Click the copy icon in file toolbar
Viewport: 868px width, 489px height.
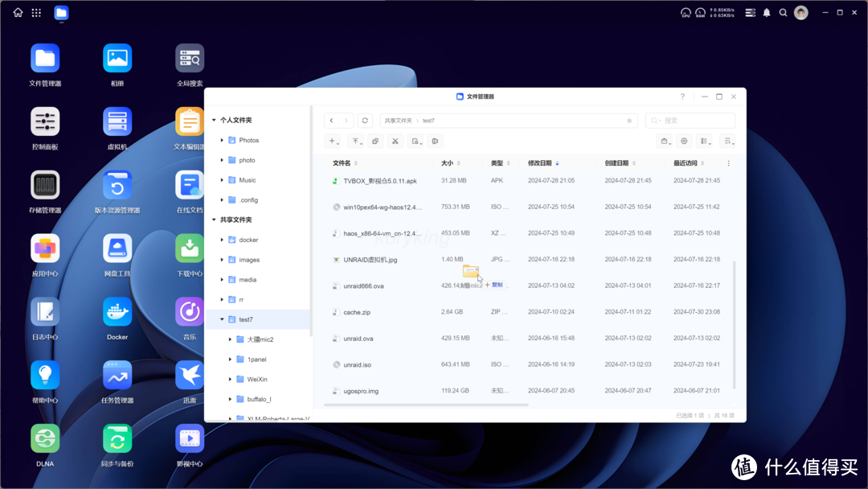375,141
